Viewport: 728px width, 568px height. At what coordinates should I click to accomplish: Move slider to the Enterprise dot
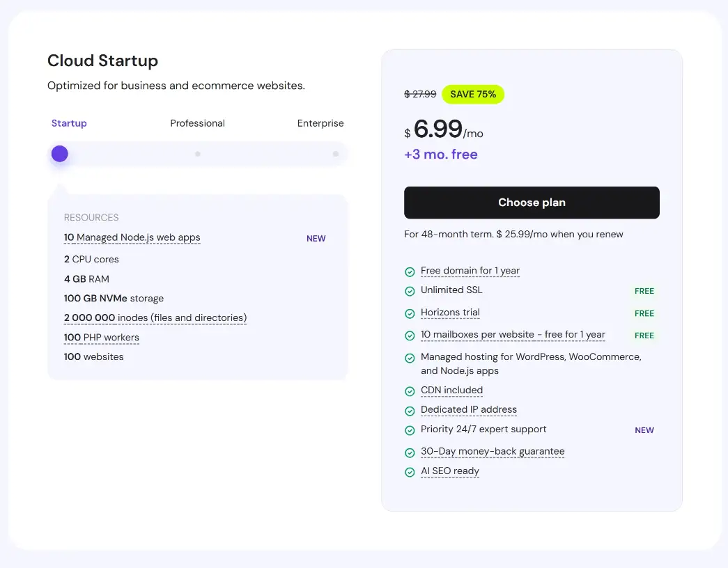(335, 154)
